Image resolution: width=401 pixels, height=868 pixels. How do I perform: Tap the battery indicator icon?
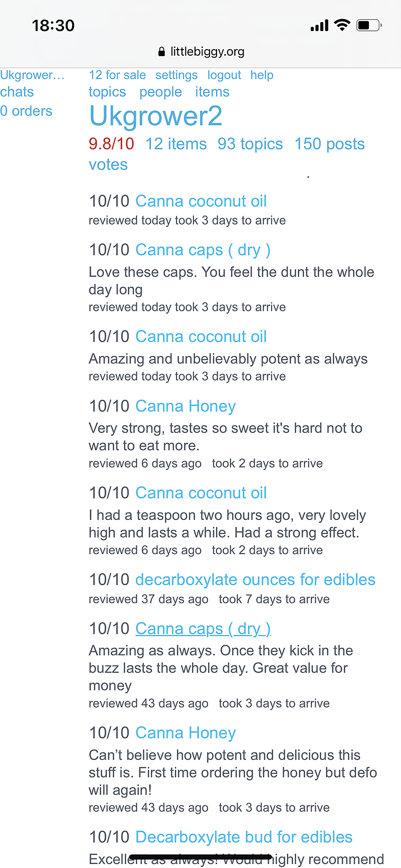[369, 25]
